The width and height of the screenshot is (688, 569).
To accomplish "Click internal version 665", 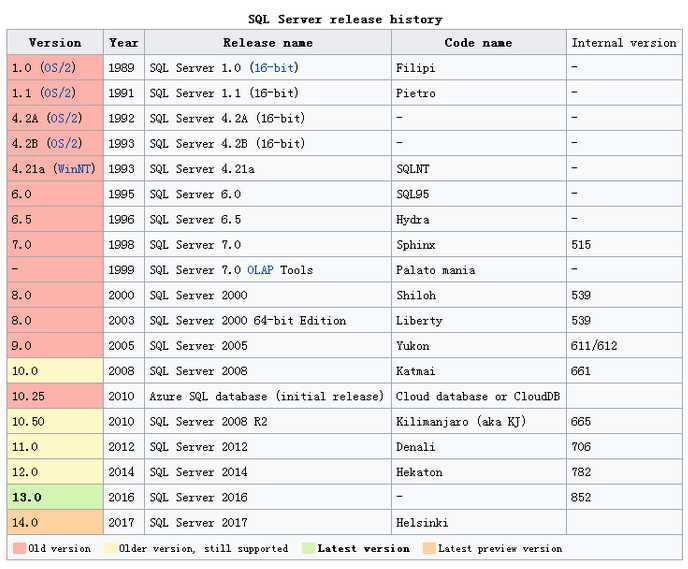I will tap(581, 422).
